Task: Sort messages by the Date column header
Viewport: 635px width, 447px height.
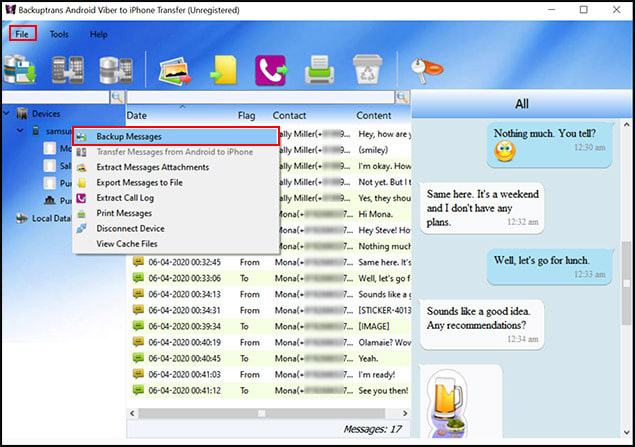Action: pos(137,115)
